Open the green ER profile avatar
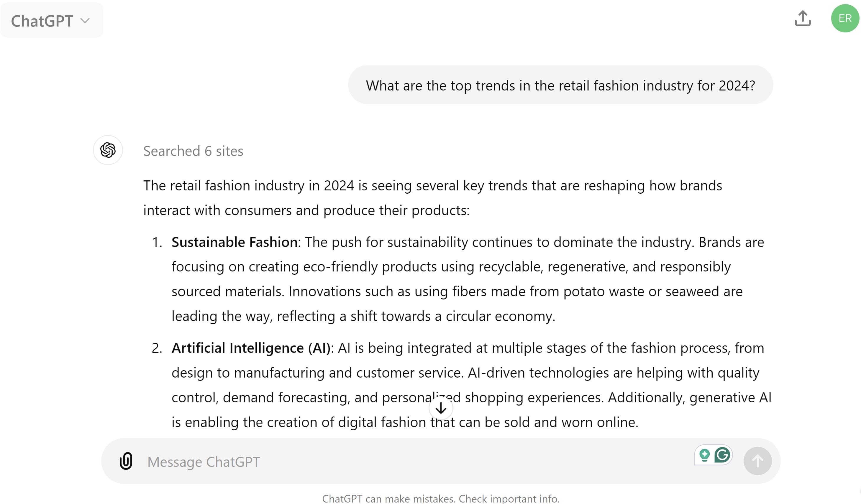 (844, 19)
